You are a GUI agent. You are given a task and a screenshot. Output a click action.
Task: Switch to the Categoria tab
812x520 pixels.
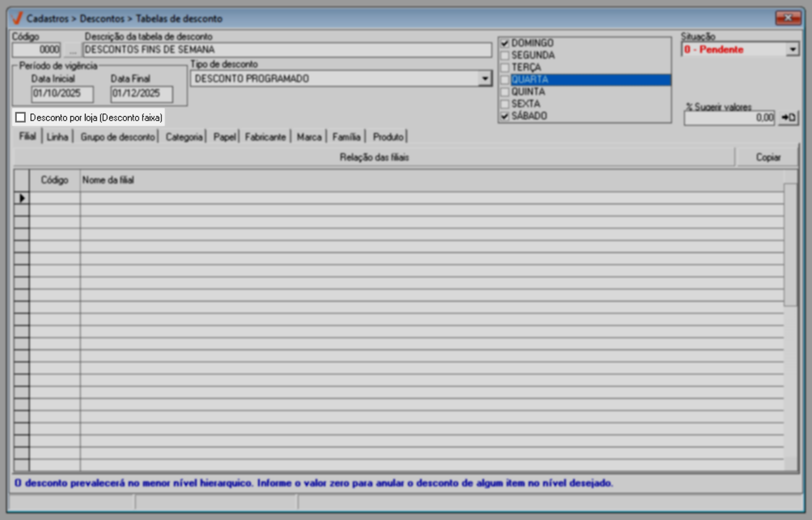[184, 137]
